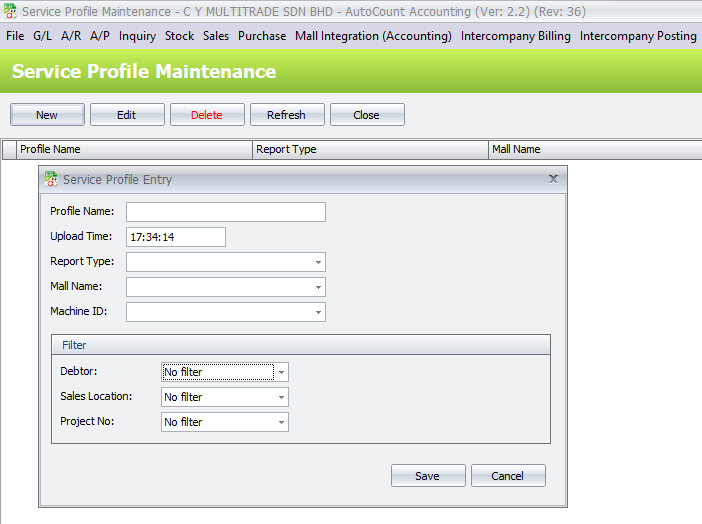
Task: Sort by Report Type column header
Action: [x=370, y=149]
